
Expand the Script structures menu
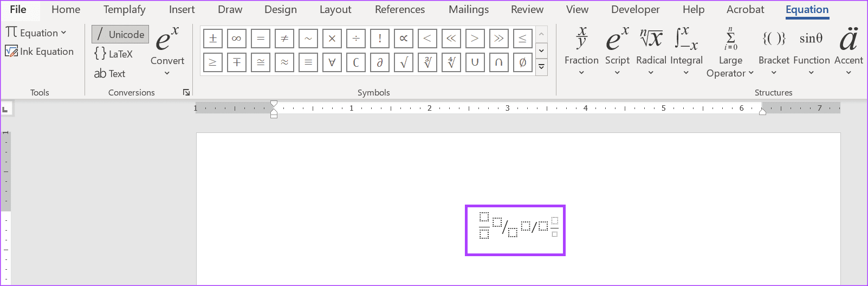(617, 52)
